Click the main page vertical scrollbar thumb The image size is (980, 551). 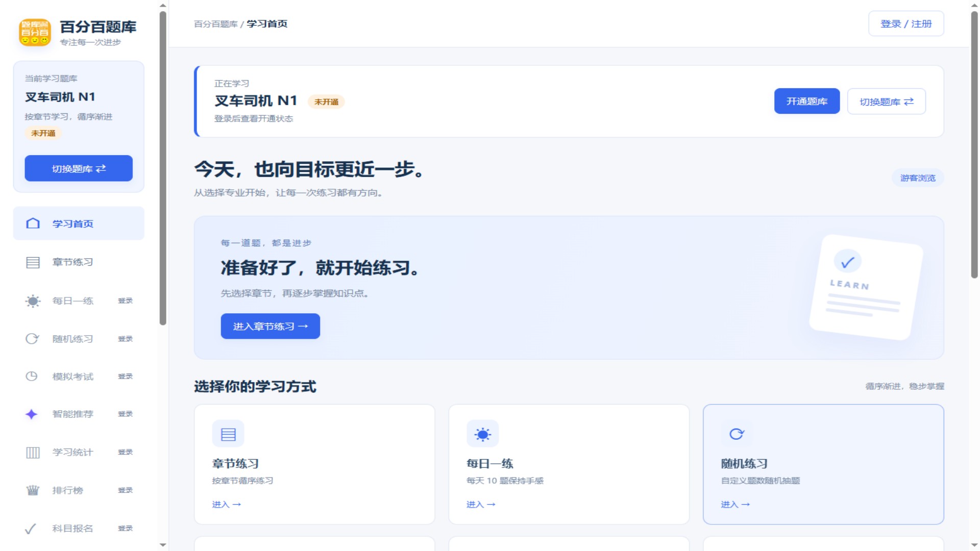pyautogui.click(x=974, y=144)
